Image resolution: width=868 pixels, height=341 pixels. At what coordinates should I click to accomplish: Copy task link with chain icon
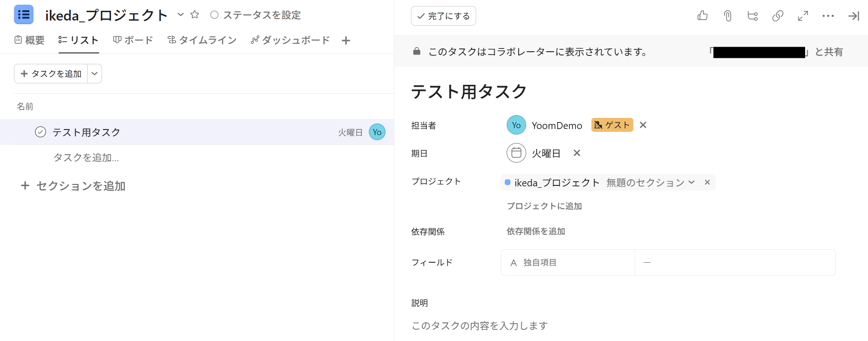pyautogui.click(x=778, y=16)
